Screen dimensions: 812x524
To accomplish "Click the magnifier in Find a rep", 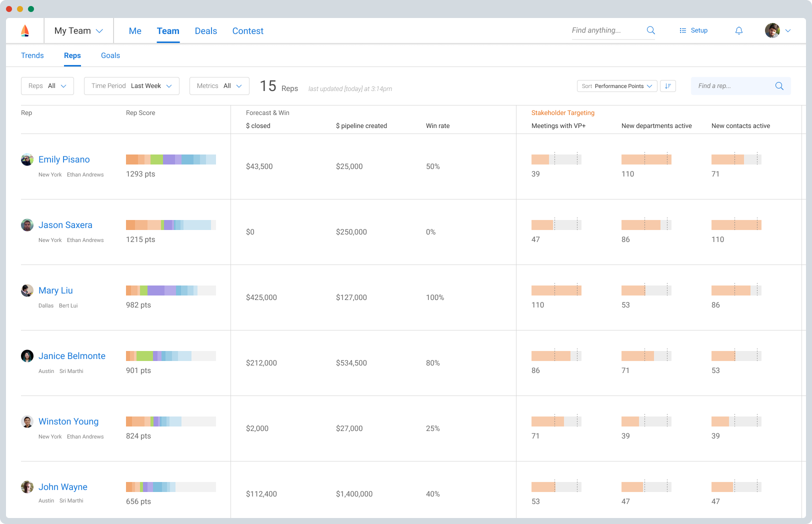I will pos(779,86).
